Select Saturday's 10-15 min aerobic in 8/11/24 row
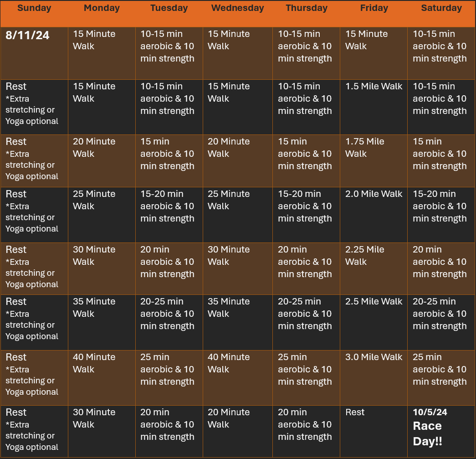The width and height of the screenshot is (476, 459). click(441, 53)
